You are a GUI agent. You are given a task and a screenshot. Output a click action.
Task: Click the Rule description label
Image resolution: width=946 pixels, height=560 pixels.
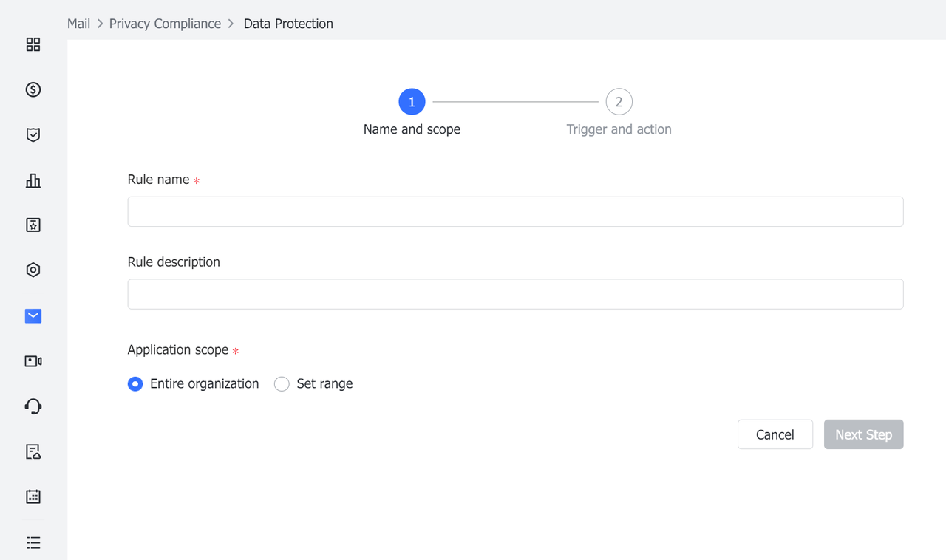[174, 262]
